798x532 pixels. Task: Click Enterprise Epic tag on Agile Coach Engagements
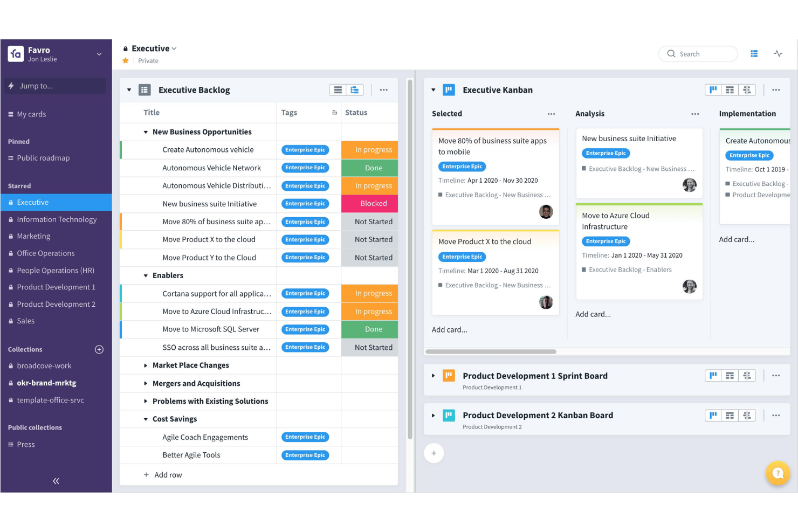pyautogui.click(x=305, y=437)
